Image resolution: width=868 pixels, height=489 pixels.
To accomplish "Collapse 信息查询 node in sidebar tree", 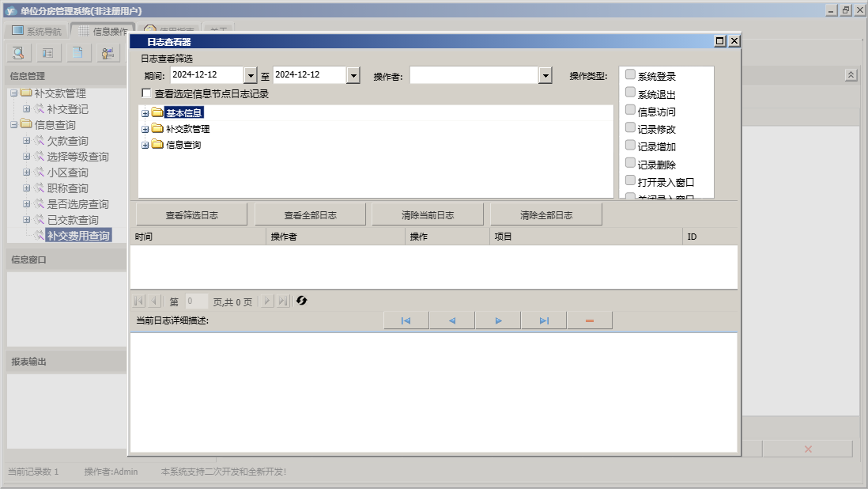I will tap(14, 124).
